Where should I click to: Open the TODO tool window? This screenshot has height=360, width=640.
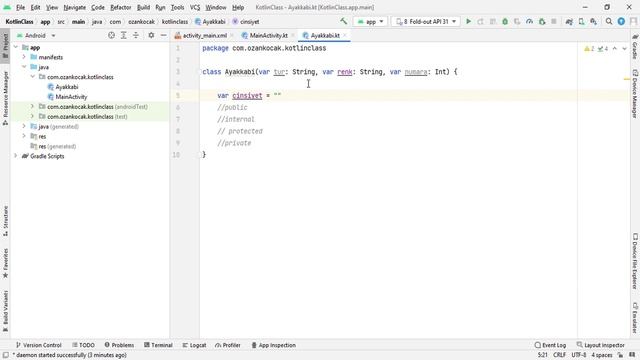(x=83, y=345)
